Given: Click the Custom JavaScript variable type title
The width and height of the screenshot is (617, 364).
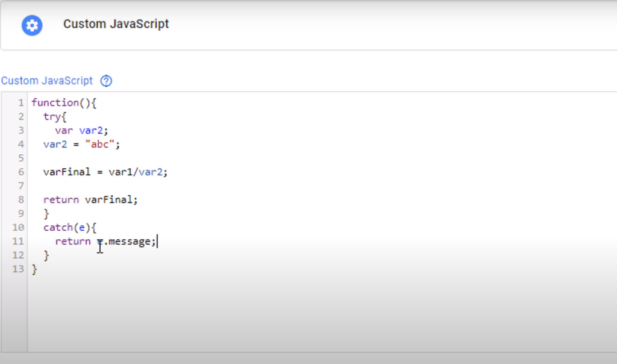Looking at the screenshot, I should click(x=116, y=25).
